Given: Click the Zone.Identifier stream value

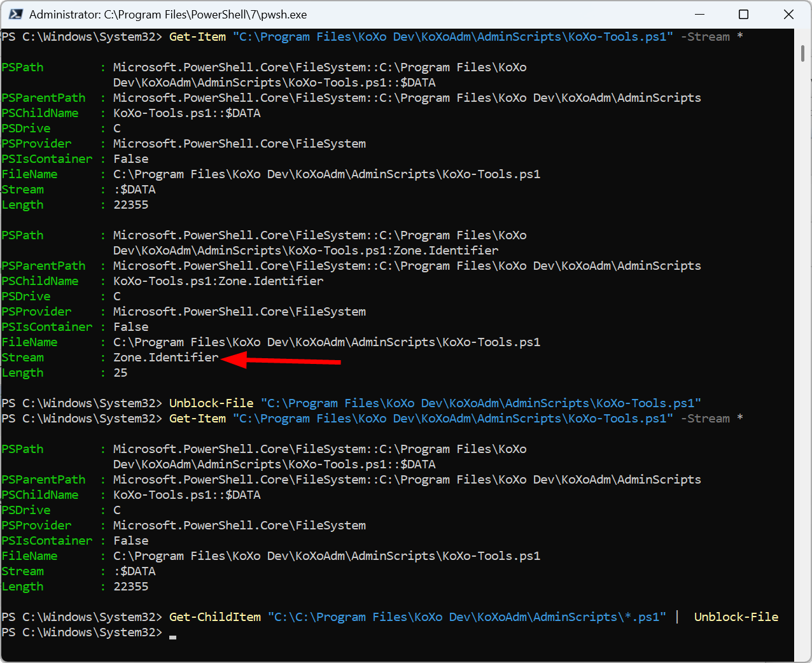Looking at the screenshot, I should [x=165, y=357].
